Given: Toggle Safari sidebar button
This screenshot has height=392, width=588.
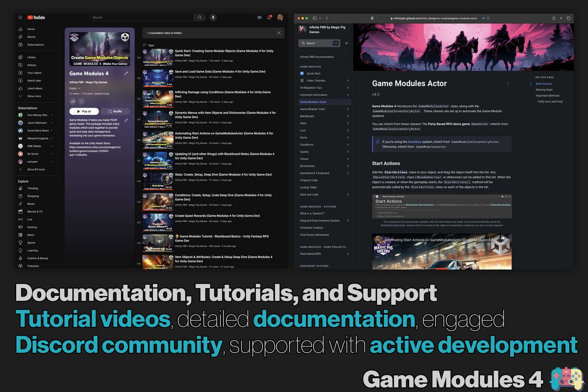Looking at the screenshot, I should [x=316, y=18].
